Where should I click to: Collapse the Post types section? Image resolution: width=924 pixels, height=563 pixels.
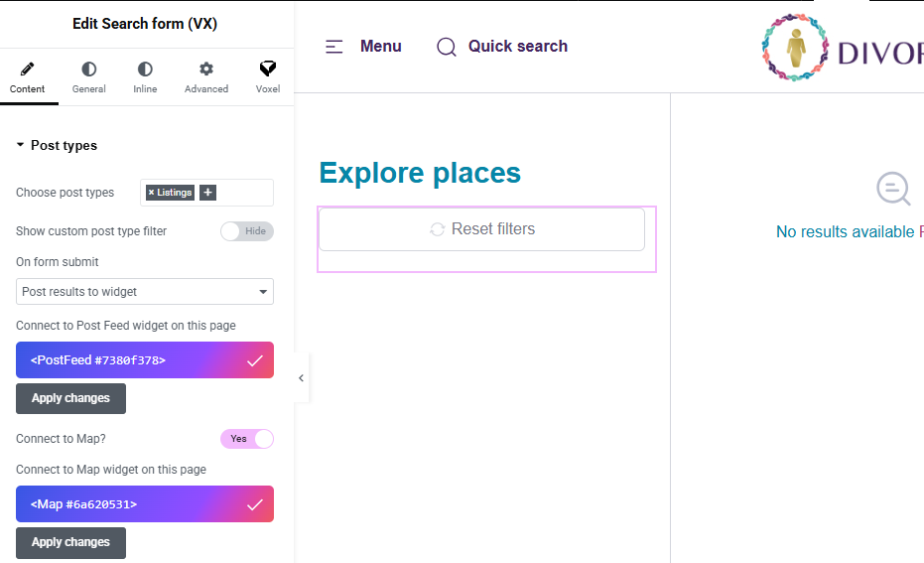click(20, 146)
